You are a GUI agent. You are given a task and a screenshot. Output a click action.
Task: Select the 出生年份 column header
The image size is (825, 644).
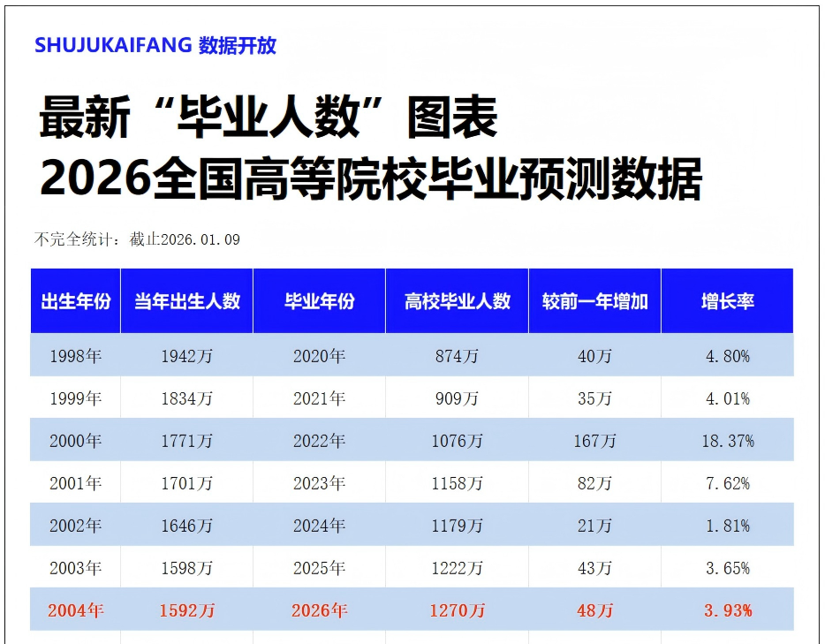(x=76, y=301)
